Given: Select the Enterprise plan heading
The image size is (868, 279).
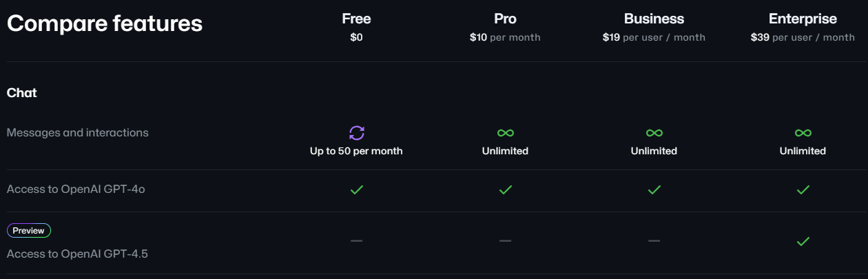Looking at the screenshot, I should coord(803,19).
